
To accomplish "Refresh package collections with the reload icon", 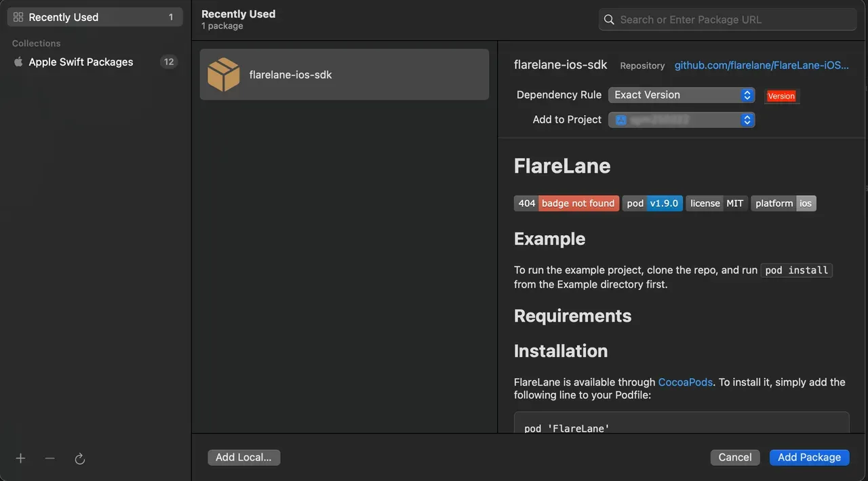I will 79,459.
